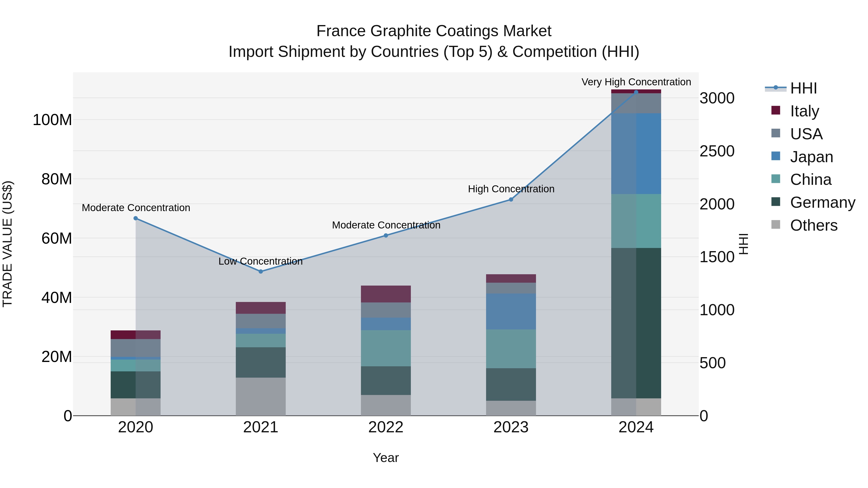The image size is (868, 488).
Task: Click the 500 right axis label
Action: coord(713,363)
